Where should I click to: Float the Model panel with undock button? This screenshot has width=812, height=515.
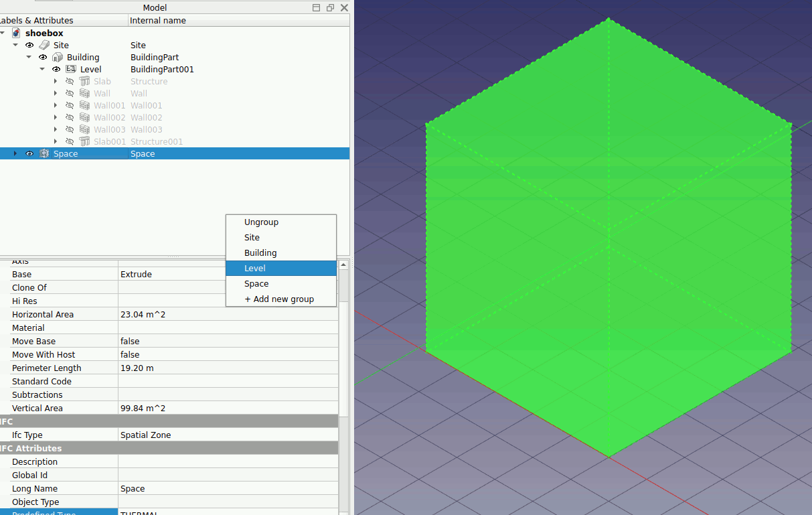pyautogui.click(x=330, y=7)
